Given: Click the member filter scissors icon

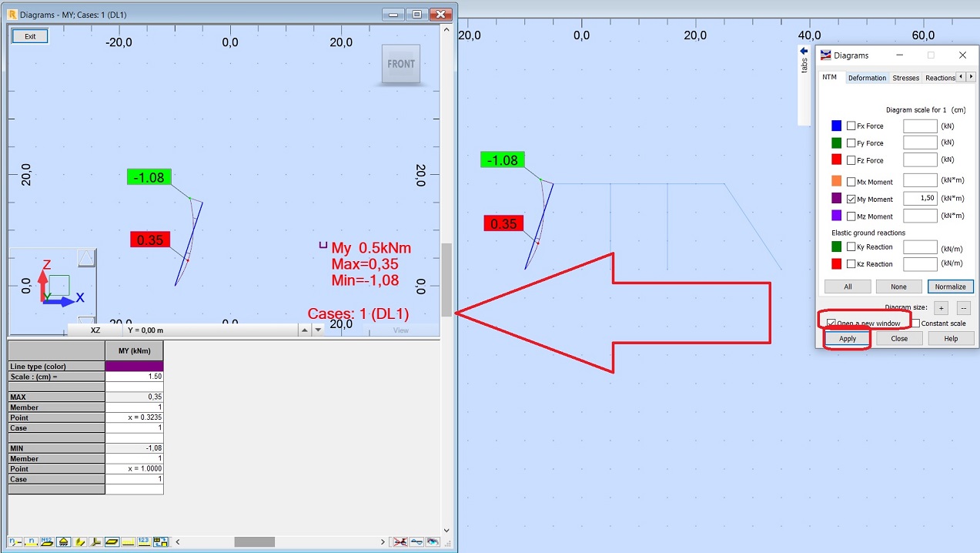Looking at the screenshot, I should click(x=399, y=541).
